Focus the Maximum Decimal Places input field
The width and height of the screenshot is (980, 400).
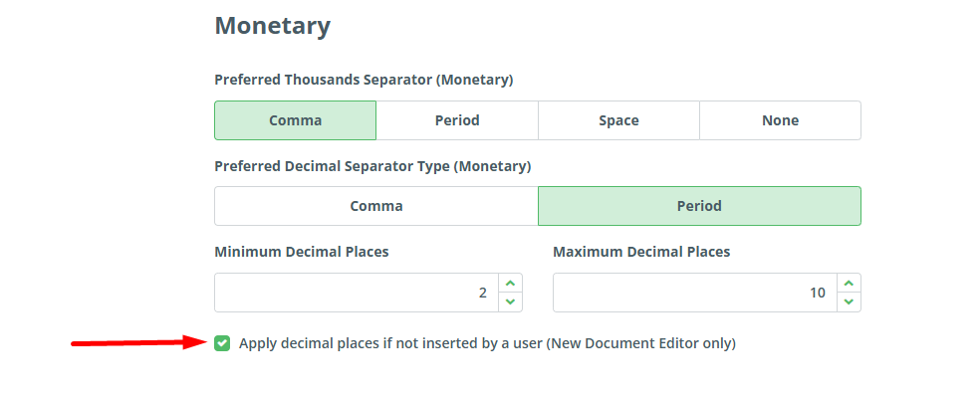tap(694, 293)
